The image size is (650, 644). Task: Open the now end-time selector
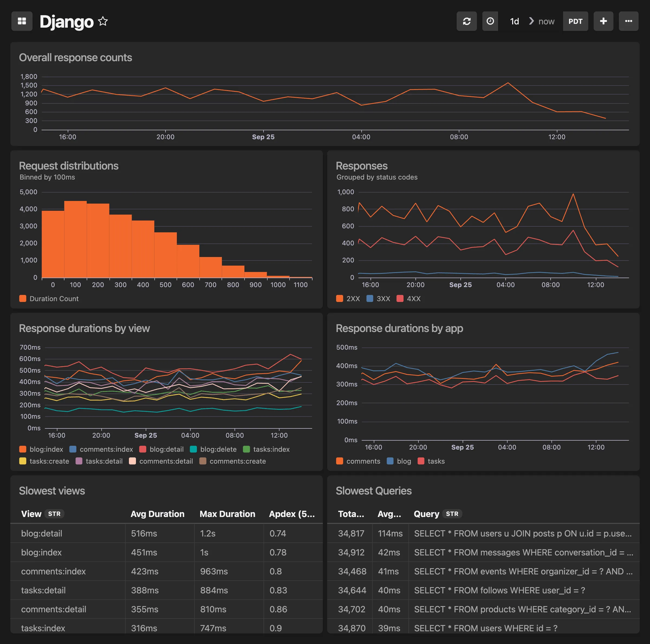[546, 21]
